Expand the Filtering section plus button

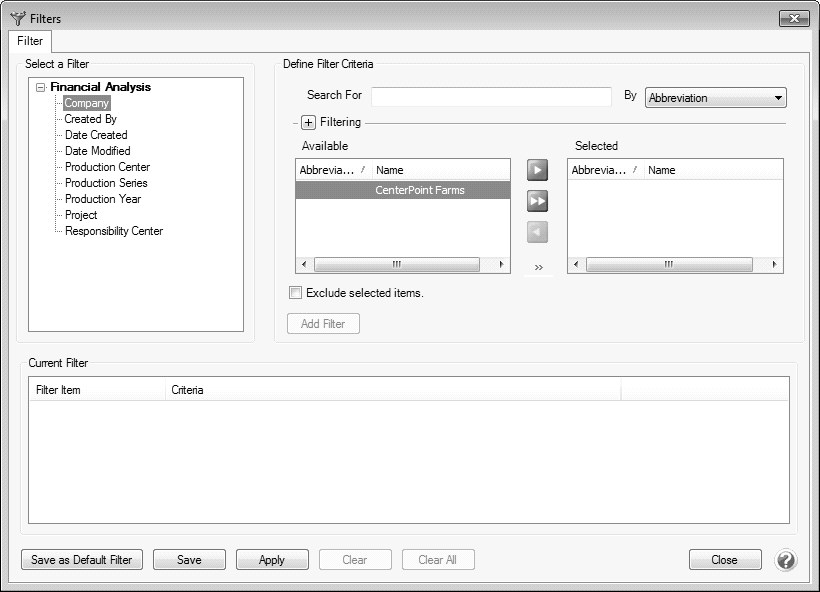308,122
